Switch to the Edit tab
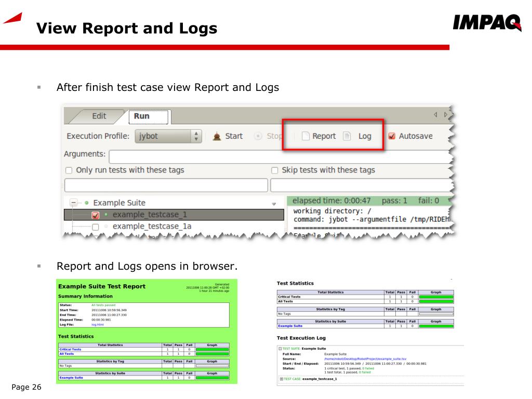This screenshot has width=532, height=399. [99, 116]
